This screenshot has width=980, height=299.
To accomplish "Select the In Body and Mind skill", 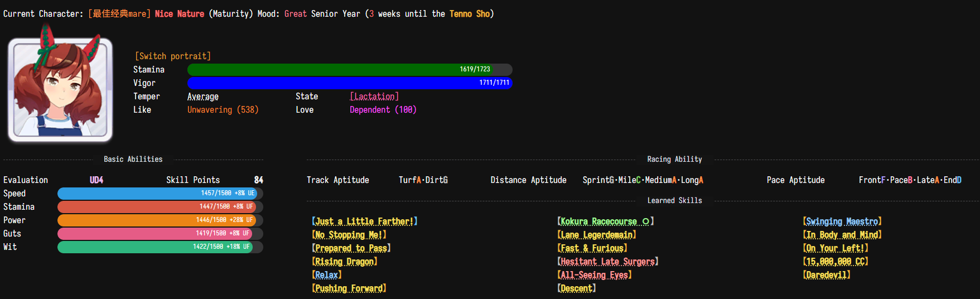I will (842, 235).
